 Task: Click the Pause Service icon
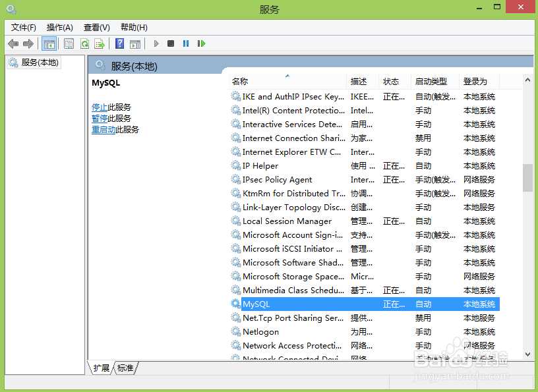[x=186, y=43]
